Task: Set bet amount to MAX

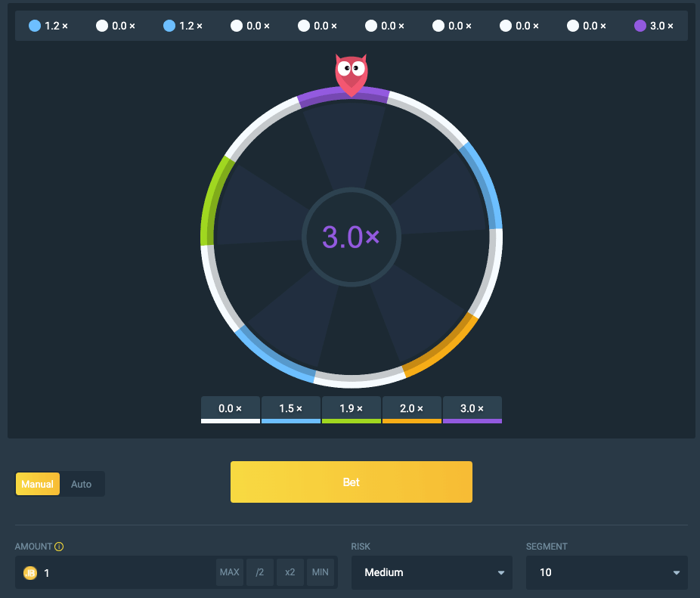Action: pyautogui.click(x=229, y=572)
